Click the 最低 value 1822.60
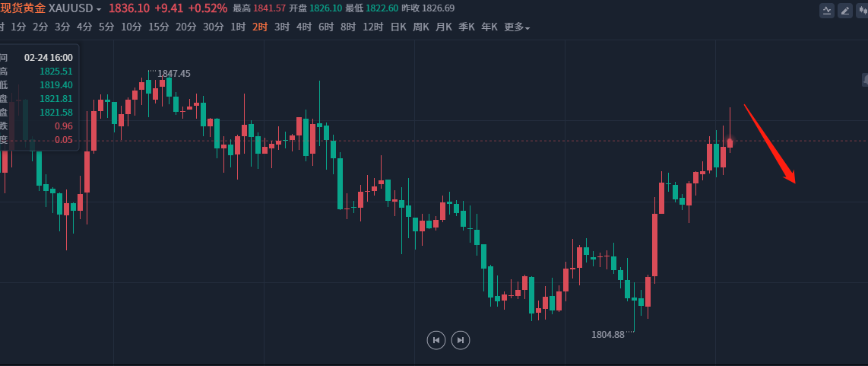Image resolution: width=868 pixels, height=366 pixels. 382,8
